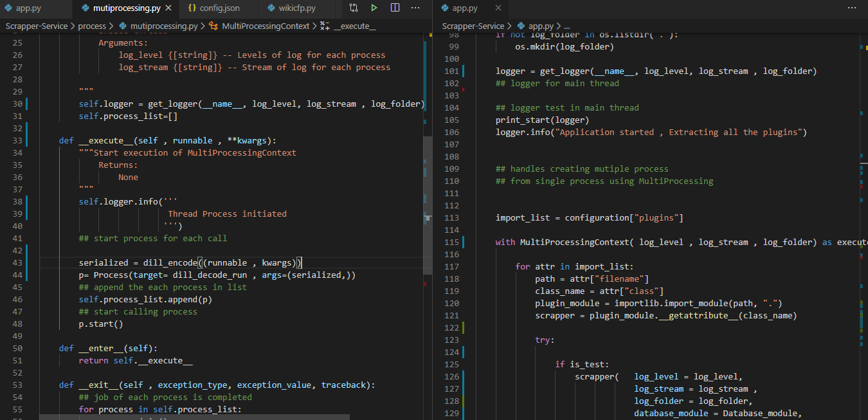Image resolution: width=868 pixels, height=420 pixels.
Task: Split the editor with the split icon
Action: (x=394, y=9)
